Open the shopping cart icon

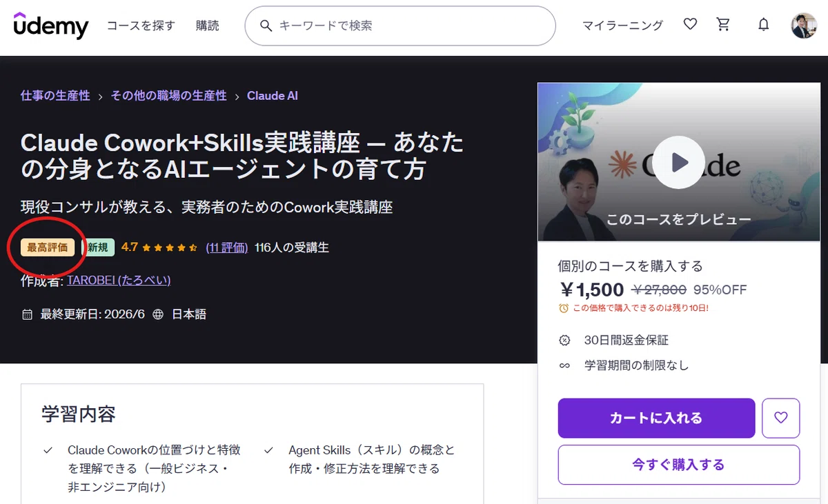(723, 25)
